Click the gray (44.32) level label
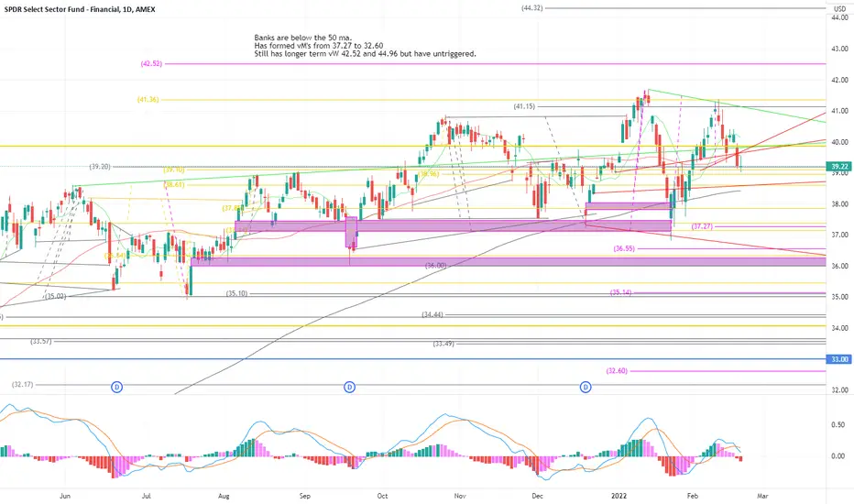The width and height of the screenshot is (854, 504). (x=532, y=8)
